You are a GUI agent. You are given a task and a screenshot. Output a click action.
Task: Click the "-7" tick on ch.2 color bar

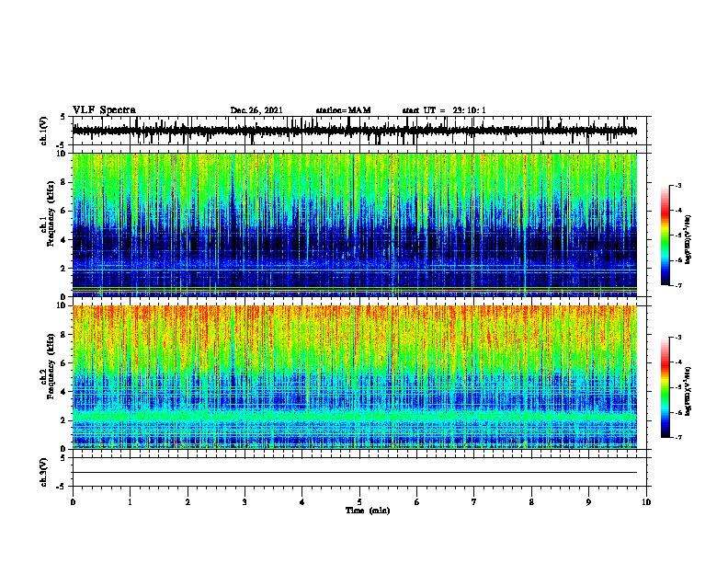coord(678,438)
